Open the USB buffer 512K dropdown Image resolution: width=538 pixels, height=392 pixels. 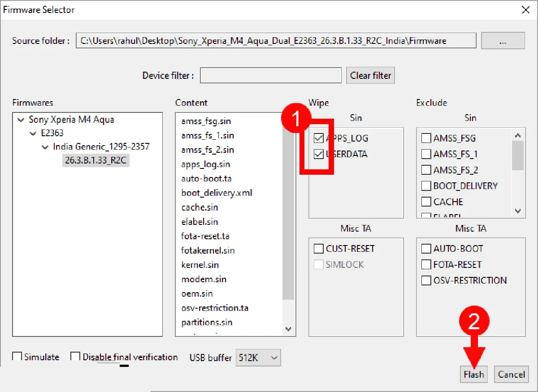(x=258, y=358)
